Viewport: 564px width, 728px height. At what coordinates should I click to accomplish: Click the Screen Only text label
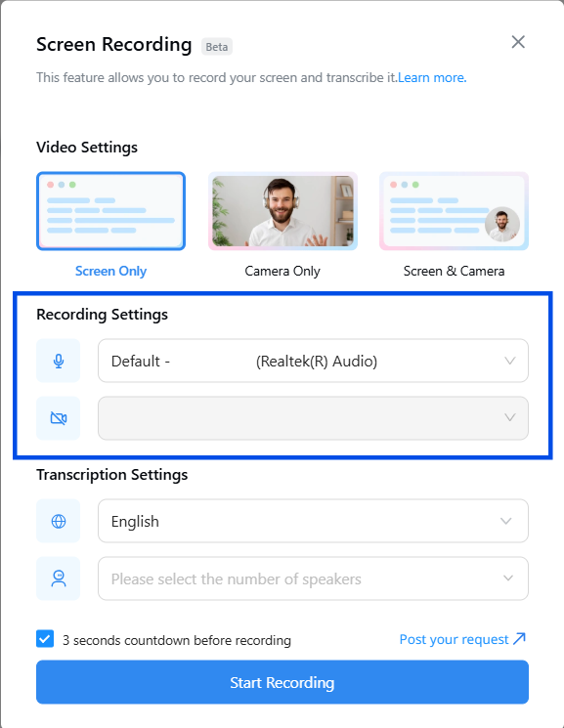pos(111,271)
